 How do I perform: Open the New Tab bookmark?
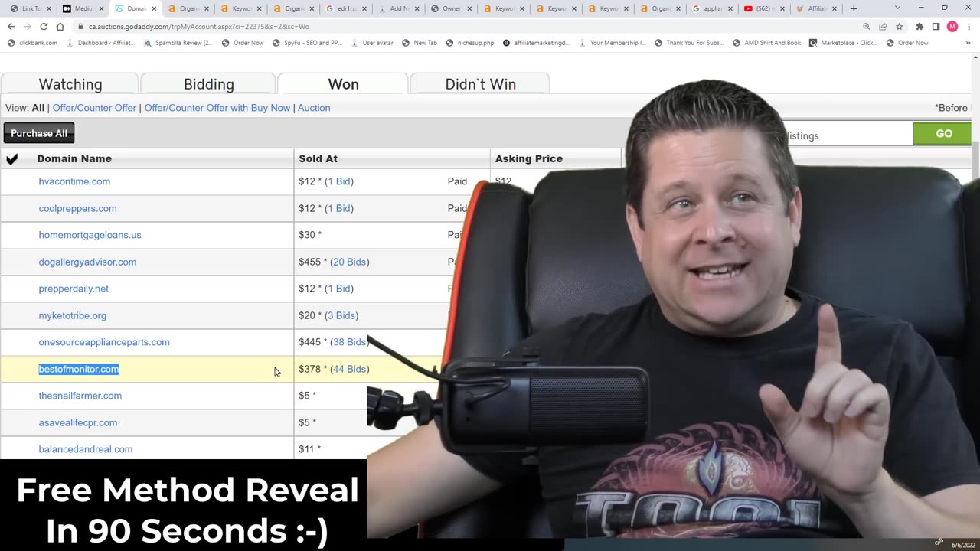(x=420, y=43)
